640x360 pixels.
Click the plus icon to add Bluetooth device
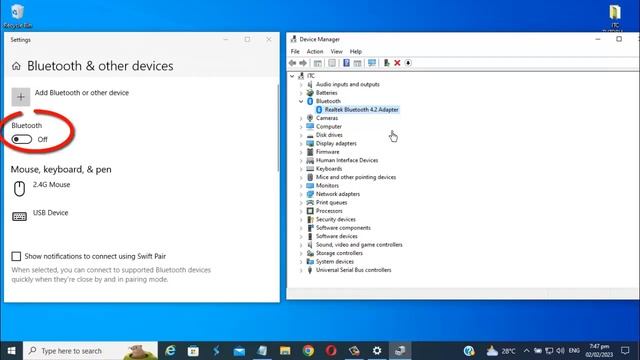pyautogui.click(x=21, y=97)
